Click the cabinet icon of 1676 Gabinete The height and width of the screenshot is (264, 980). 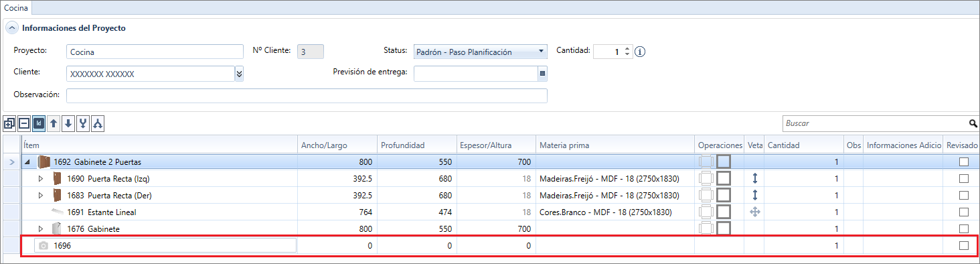pyautogui.click(x=57, y=228)
